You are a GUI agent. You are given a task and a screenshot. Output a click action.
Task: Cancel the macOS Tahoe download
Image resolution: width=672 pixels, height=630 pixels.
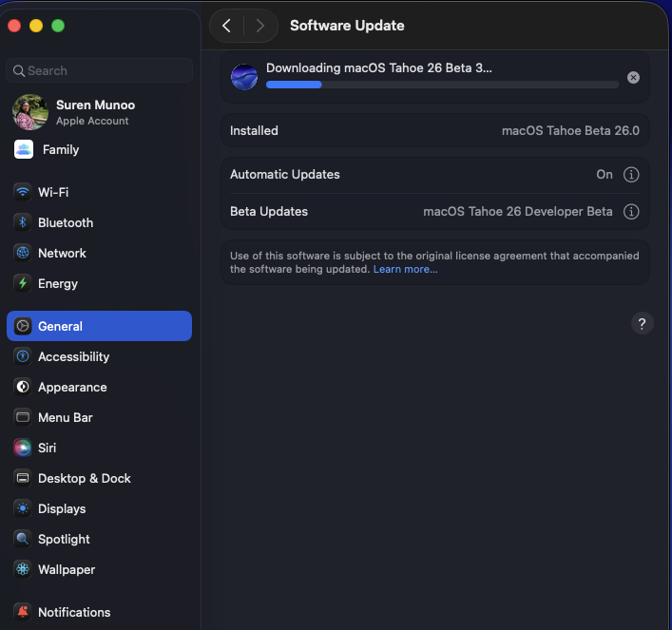[x=633, y=78]
